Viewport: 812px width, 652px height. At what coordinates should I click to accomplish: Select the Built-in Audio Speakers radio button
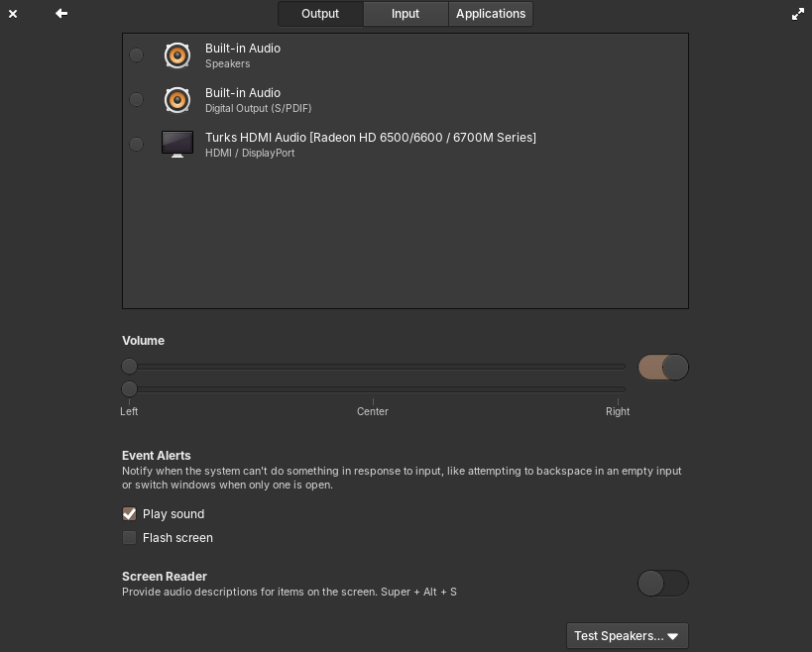click(136, 54)
